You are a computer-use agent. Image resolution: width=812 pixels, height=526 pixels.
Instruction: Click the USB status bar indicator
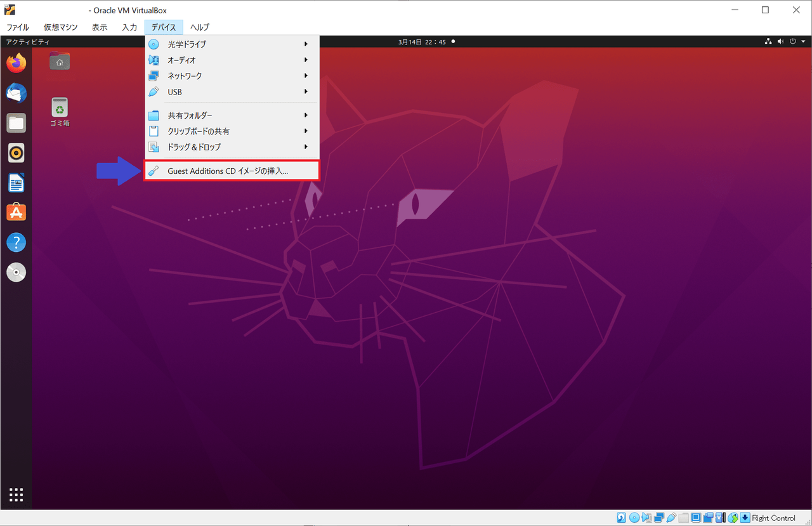click(671, 518)
